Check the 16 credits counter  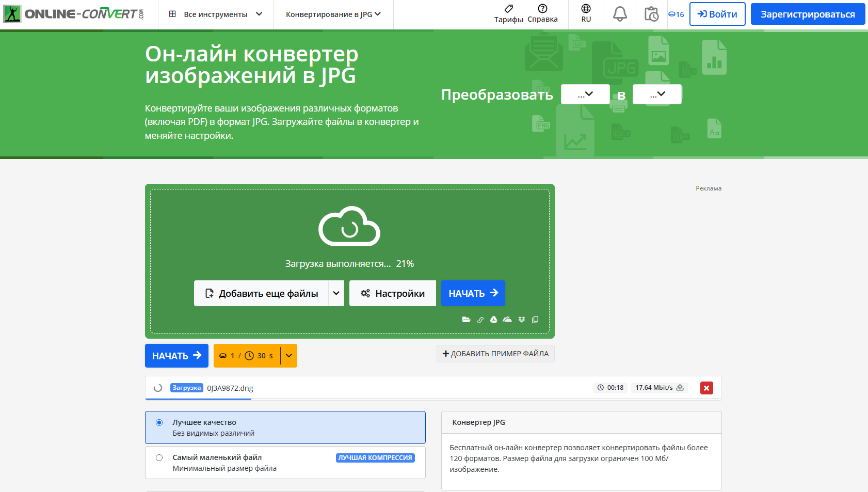676,14
